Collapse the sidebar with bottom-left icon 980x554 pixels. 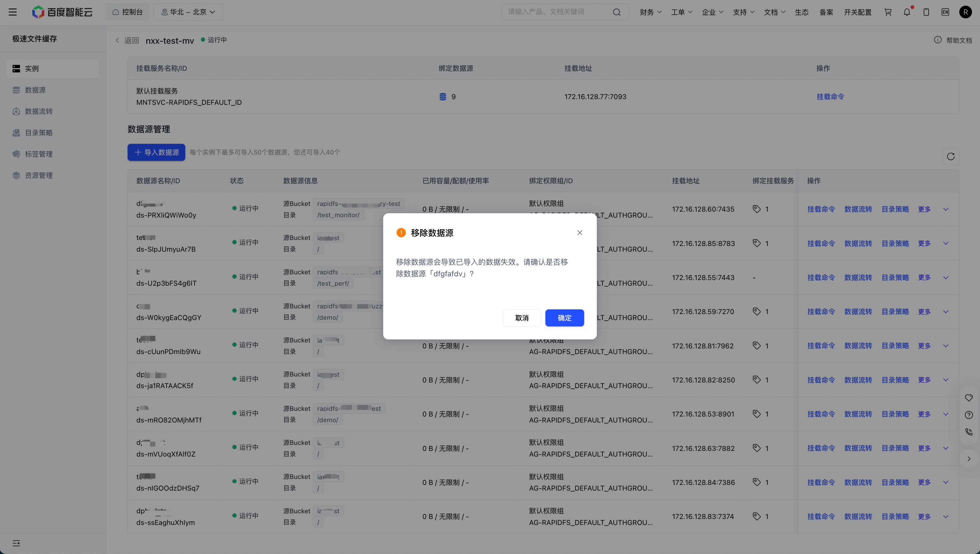16,543
